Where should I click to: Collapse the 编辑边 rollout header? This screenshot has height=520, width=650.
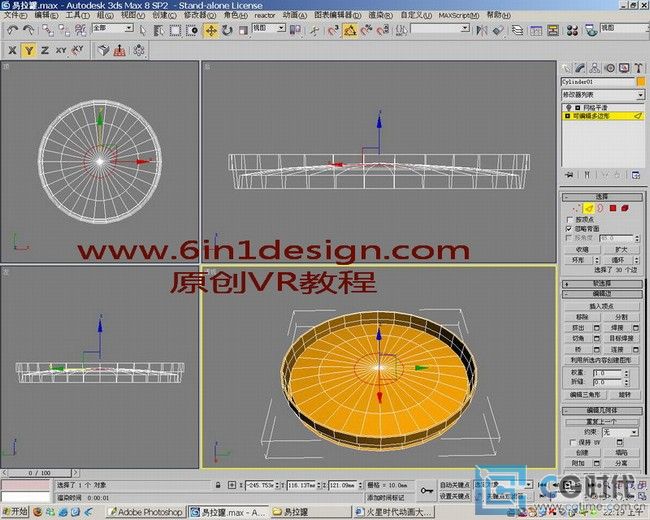point(602,294)
